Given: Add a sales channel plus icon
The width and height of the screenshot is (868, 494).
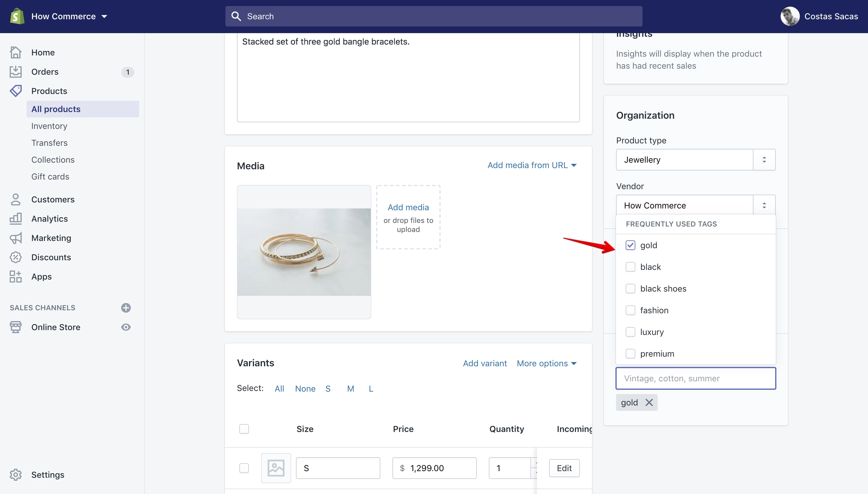Looking at the screenshot, I should tap(126, 308).
